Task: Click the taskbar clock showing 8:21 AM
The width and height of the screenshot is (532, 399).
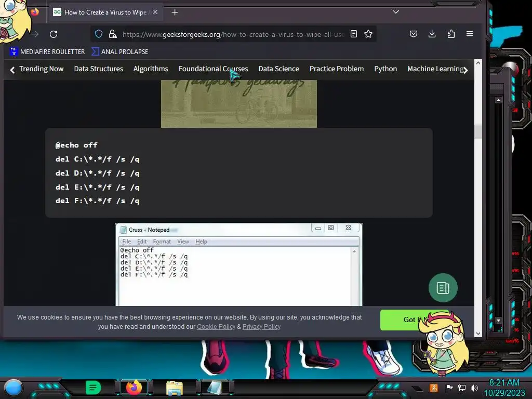Action: [x=504, y=388]
